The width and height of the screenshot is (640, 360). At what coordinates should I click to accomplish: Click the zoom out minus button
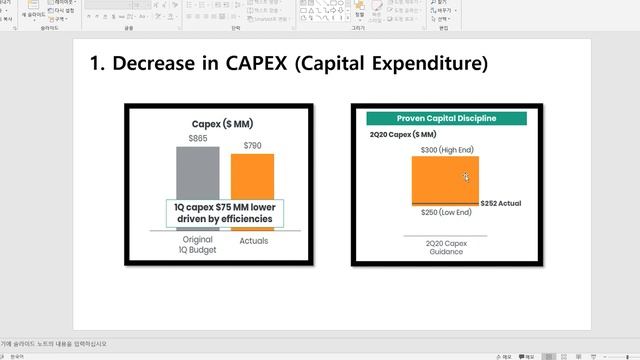pos(605,357)
